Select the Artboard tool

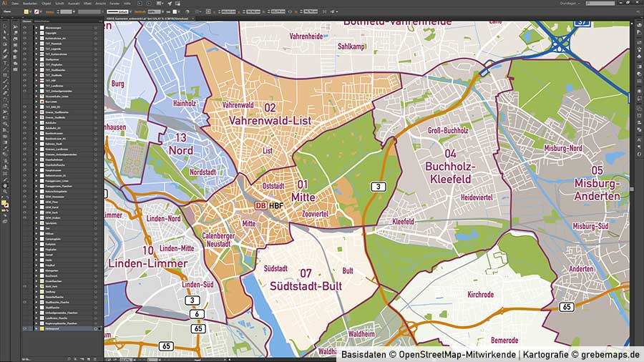(x=5, y=173)
